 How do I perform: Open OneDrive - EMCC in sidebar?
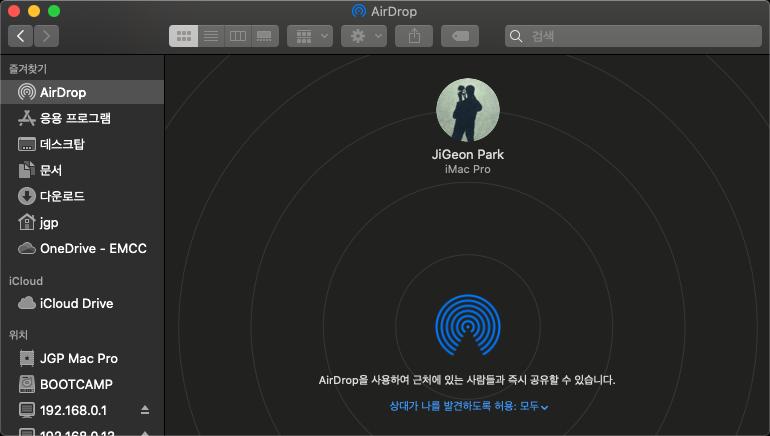point(82,248)
